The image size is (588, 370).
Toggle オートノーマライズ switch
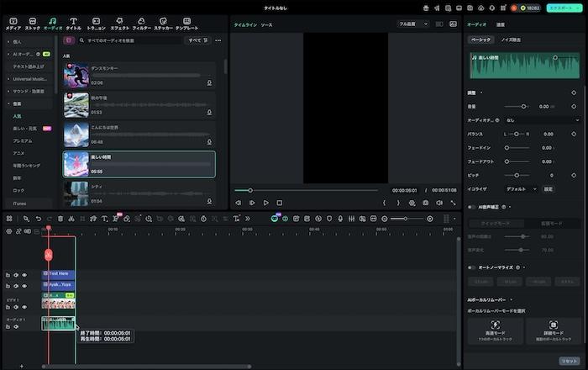coord(471,267)
